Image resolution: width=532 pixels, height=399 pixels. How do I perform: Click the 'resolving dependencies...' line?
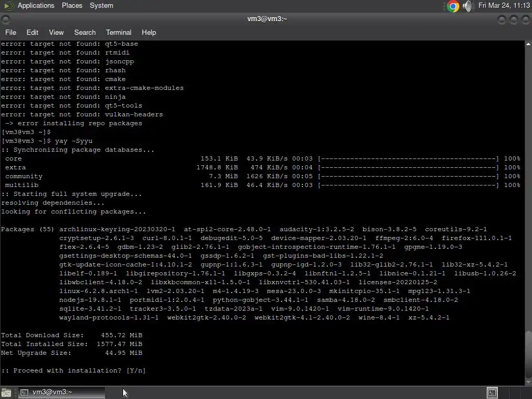tap(52, 203)
